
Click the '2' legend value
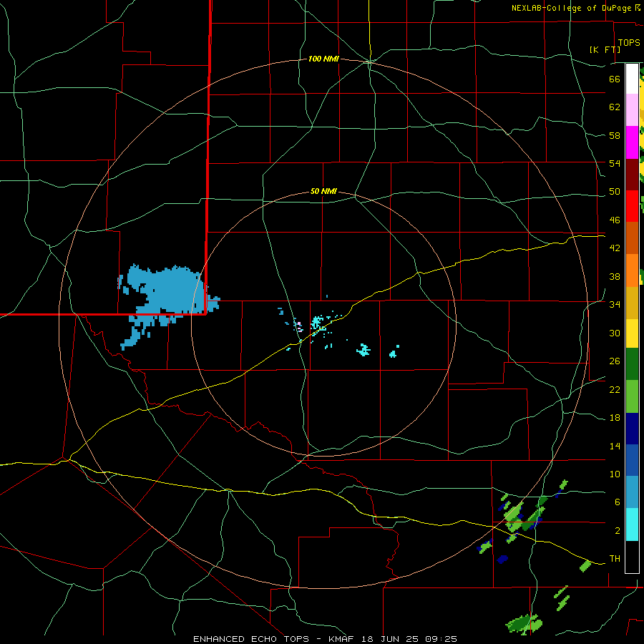[x=617, y=531]
